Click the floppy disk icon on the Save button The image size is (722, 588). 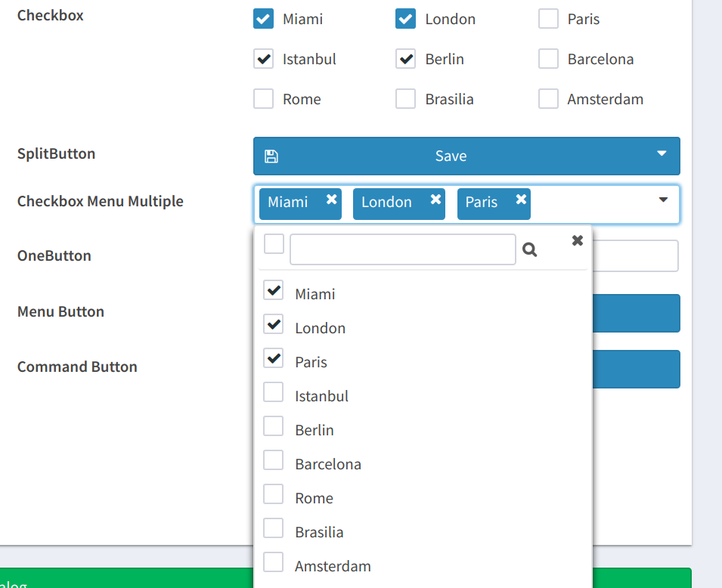(270, 155)
